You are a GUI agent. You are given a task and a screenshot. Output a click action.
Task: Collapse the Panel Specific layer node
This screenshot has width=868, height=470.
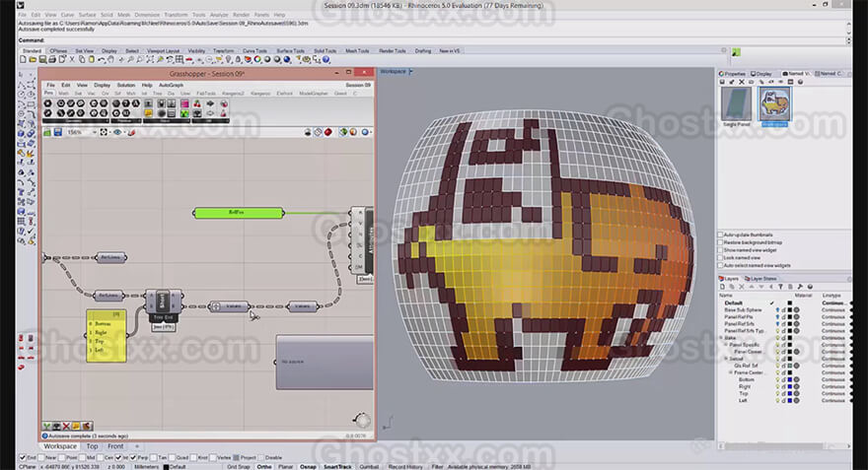(x=726, y=345)
